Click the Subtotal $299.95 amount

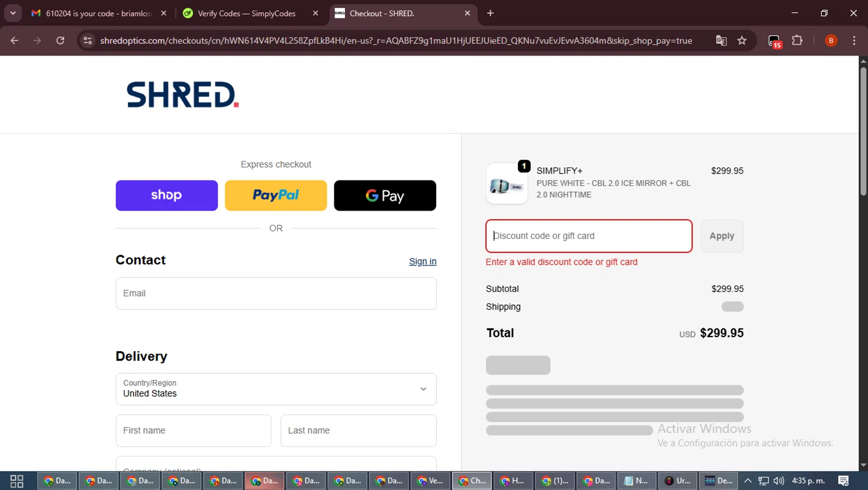727,289
